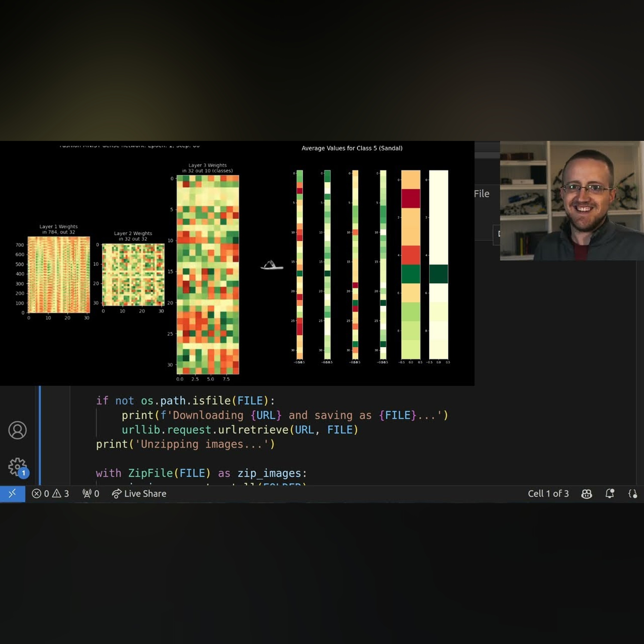
Task: Click the print Downloading URL code line
Action: 285,415
